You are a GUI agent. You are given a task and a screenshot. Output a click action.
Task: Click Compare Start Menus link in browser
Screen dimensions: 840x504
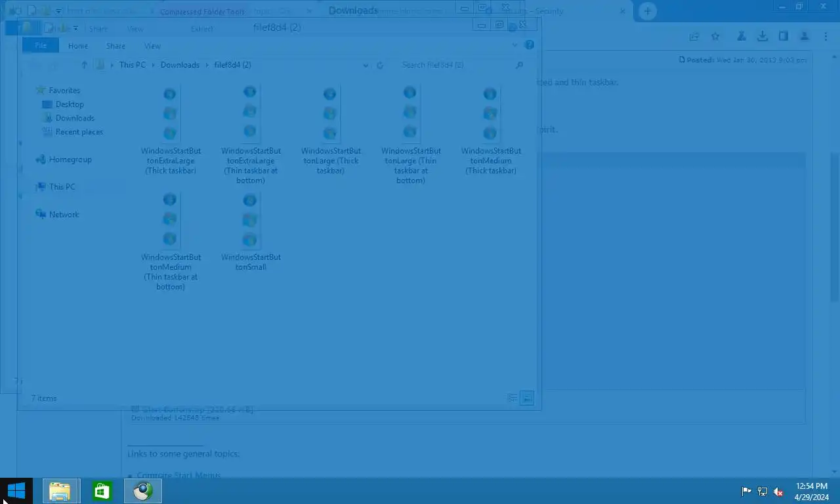(x=178, y=474)
